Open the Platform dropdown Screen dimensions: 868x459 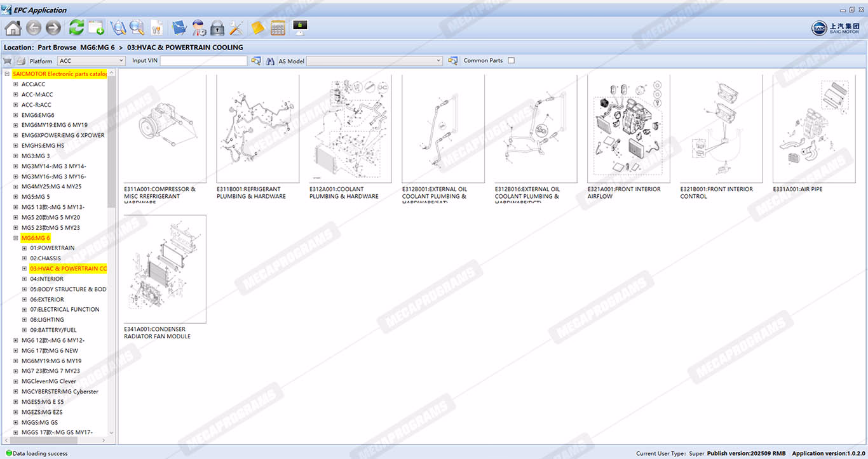92,61
